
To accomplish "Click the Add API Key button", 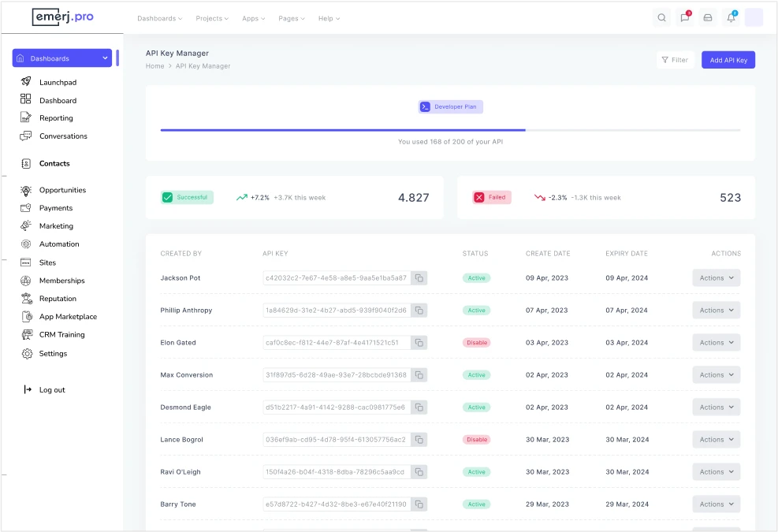I will [728, 60].
